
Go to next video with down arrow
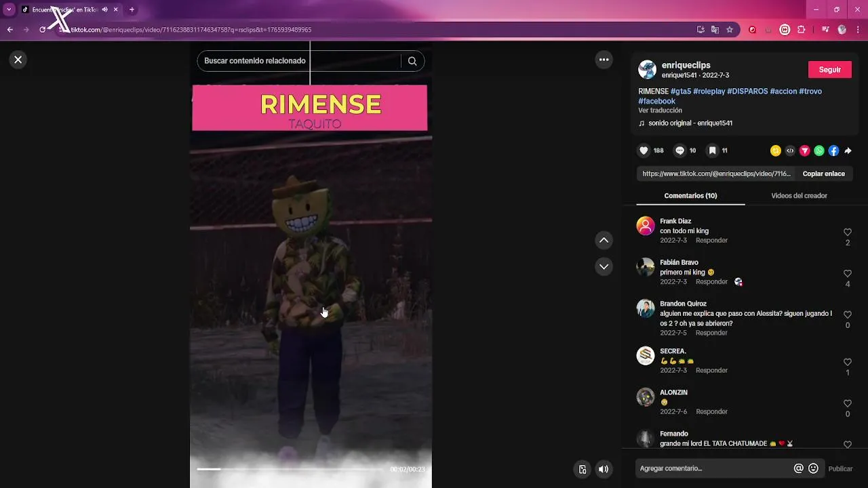click(604, 266)
